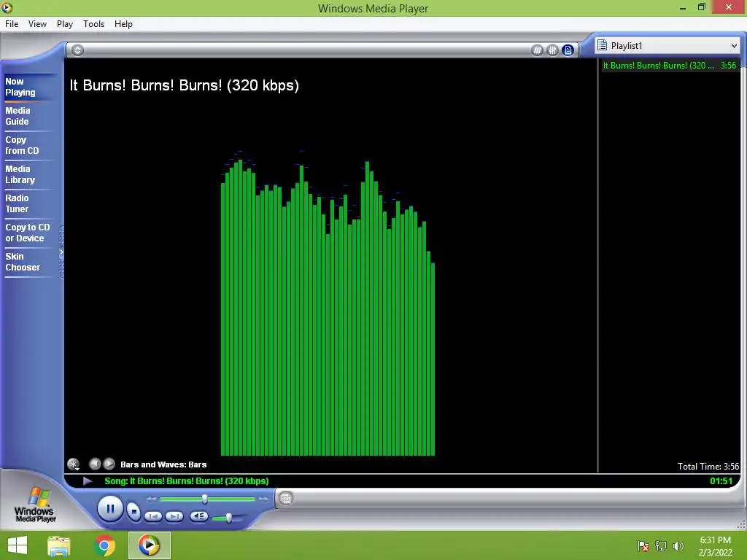Image resolution: width=747 pixels, height=560 pixels.
Task: Stop playback with the stop button
Action: point(134,512)
